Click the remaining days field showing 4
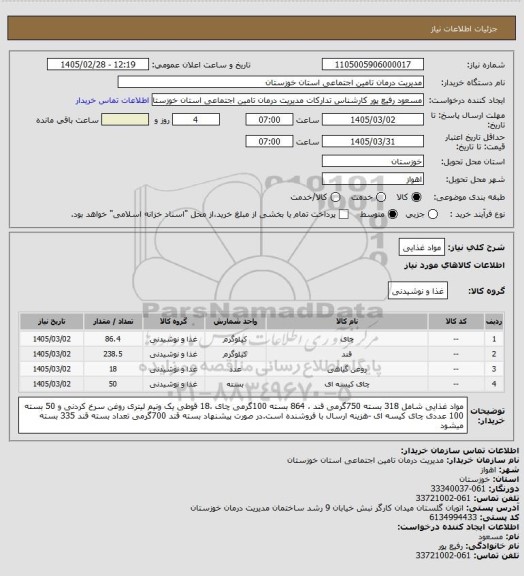 (x=196, y=120)
